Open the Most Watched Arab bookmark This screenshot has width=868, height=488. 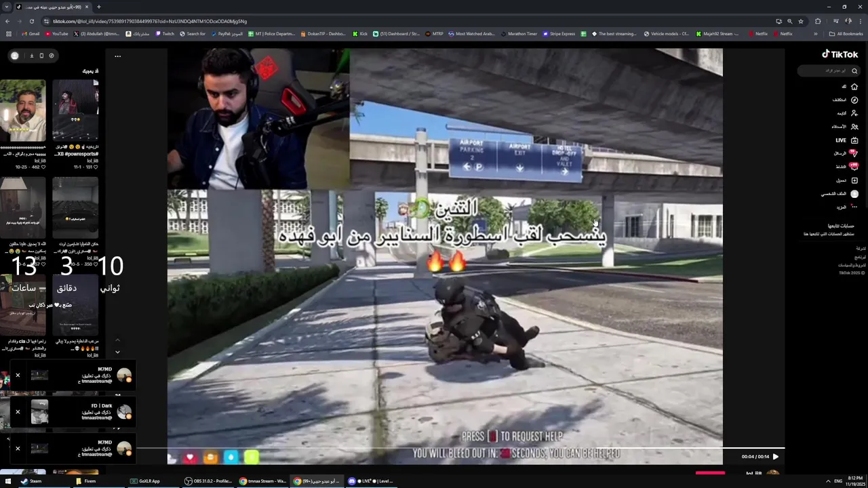point(471,34)
